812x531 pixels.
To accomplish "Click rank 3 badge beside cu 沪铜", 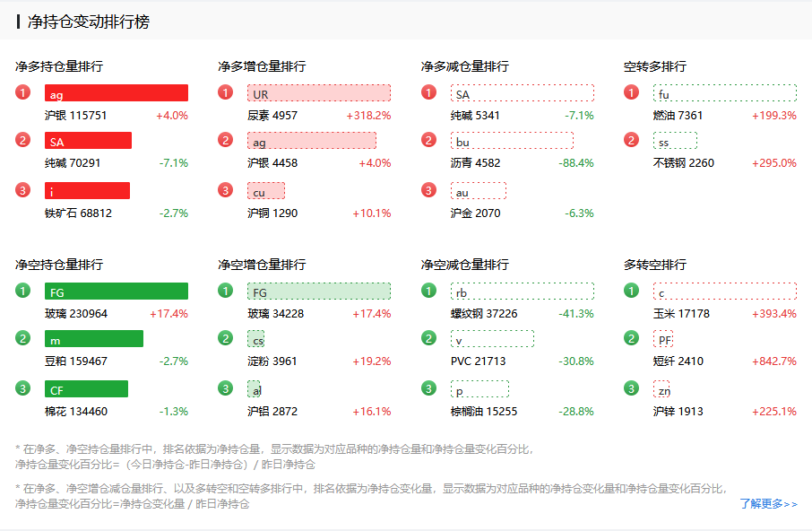I will (x=226, y=190).
